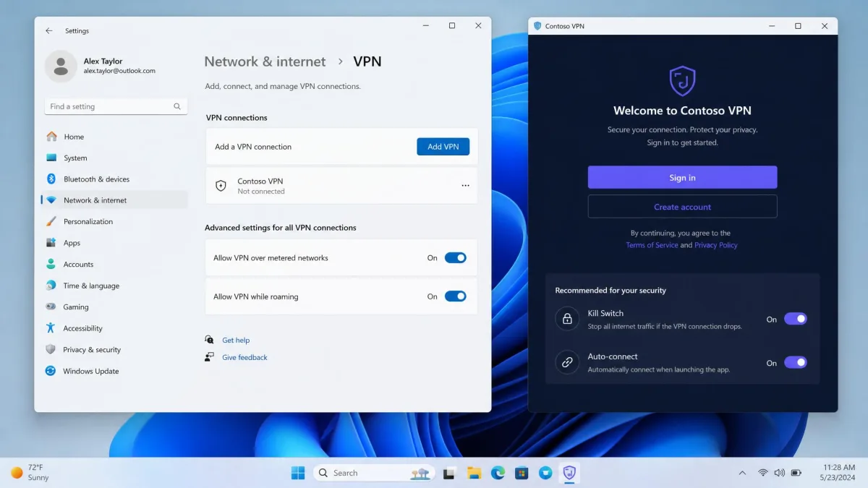868x488 pixels.
Task: Click the Windows Update sync icon
Action: pyautogui.click(x=51, y=371)
